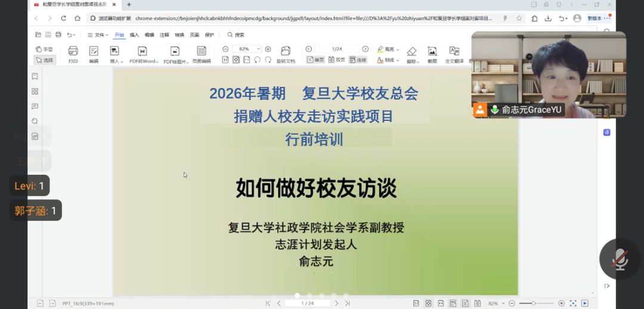Go to next page arrow in ribbon
644x309 pixels.
(x=365, y=49)
